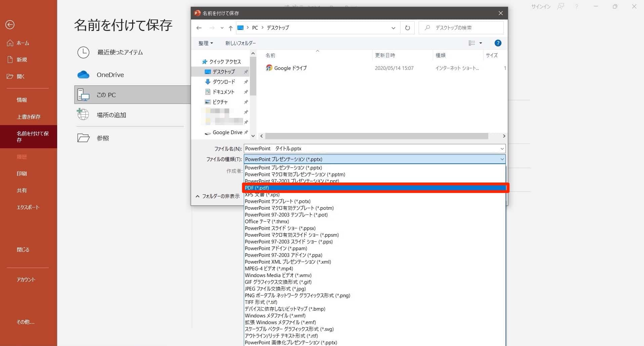Expand the address bar history dropdown
The width and height of the screenshot is (644, 346).
393,28
